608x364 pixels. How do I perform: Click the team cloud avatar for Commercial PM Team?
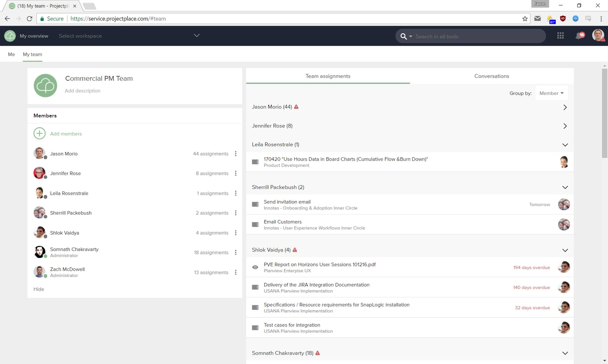45,86
